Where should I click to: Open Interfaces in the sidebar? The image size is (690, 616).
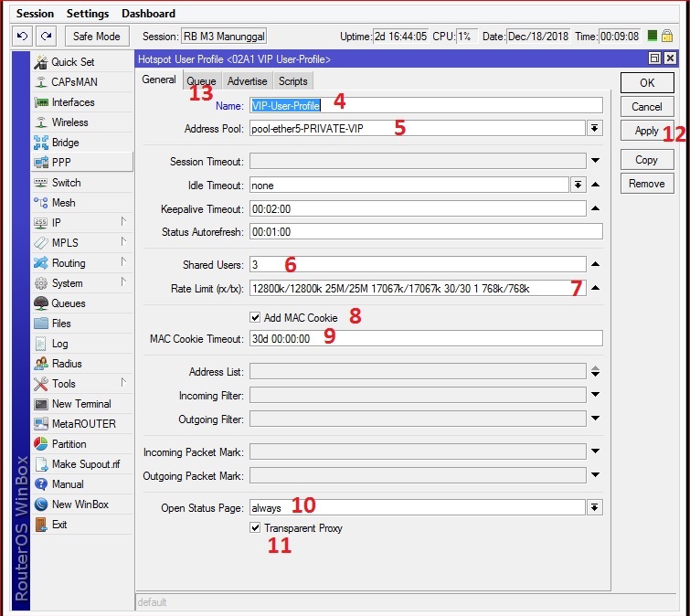82,102
